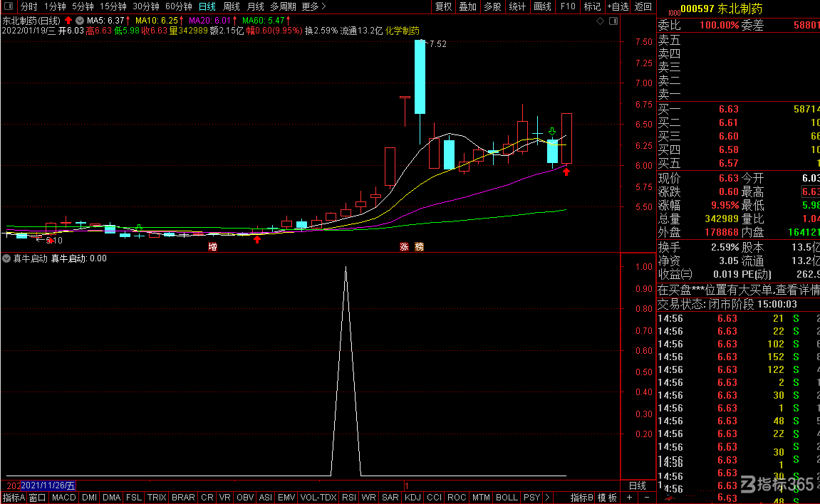Image resolution: width=820 pixels, height=504 pixels.
Task: Click the 日线 label at bottom right
Action: coord(638,485)
